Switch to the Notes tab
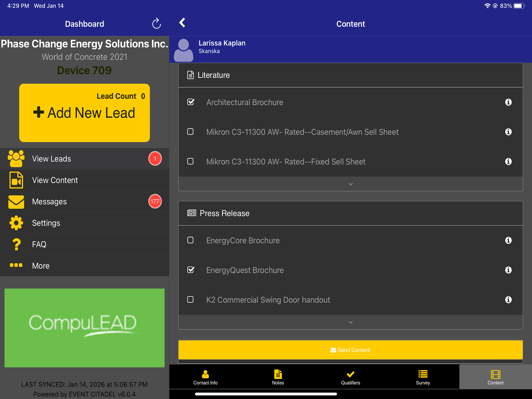The image size is (532, 399). pyautogui.click(x=278, y=377)
